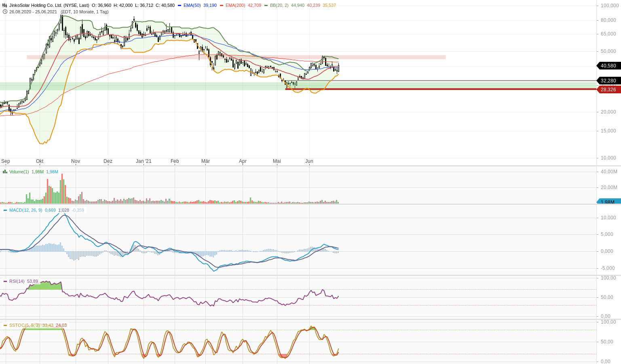Click the MACD legend line marker
The height and width of the screenshot is (364, 621).
[5, 210]
